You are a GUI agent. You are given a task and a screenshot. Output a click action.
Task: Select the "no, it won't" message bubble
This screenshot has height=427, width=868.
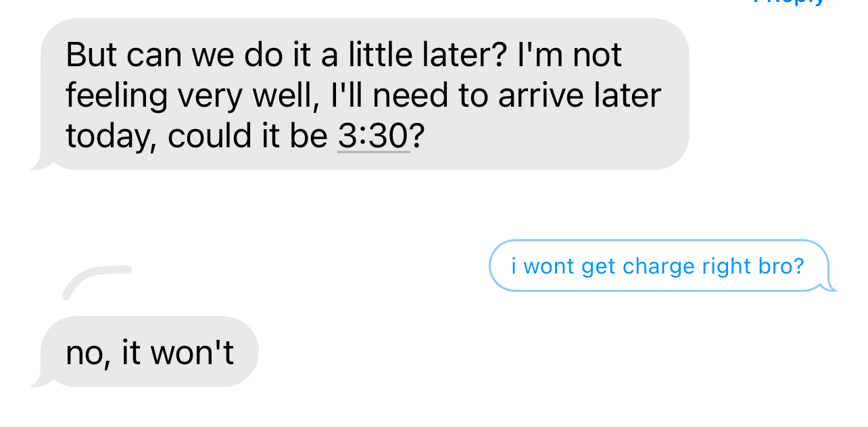coord(149,352)
